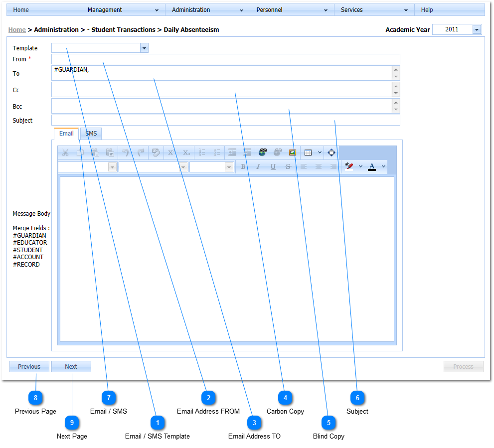Image resolution: width=494 pixels, height=448 pixels.
Task: Apply Superscript formatting
Action: 171,153
